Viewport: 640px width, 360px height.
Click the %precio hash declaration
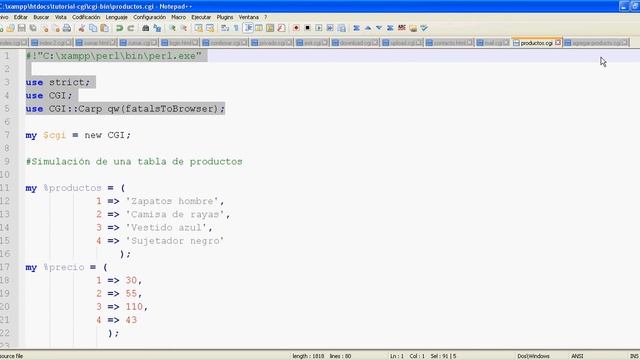click(x=66, y=267)
